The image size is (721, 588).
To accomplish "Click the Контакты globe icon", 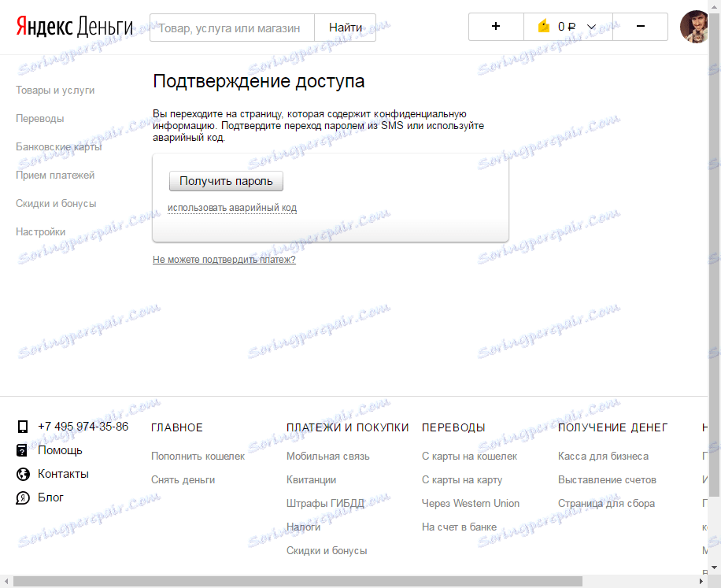I will coord(23,474).
